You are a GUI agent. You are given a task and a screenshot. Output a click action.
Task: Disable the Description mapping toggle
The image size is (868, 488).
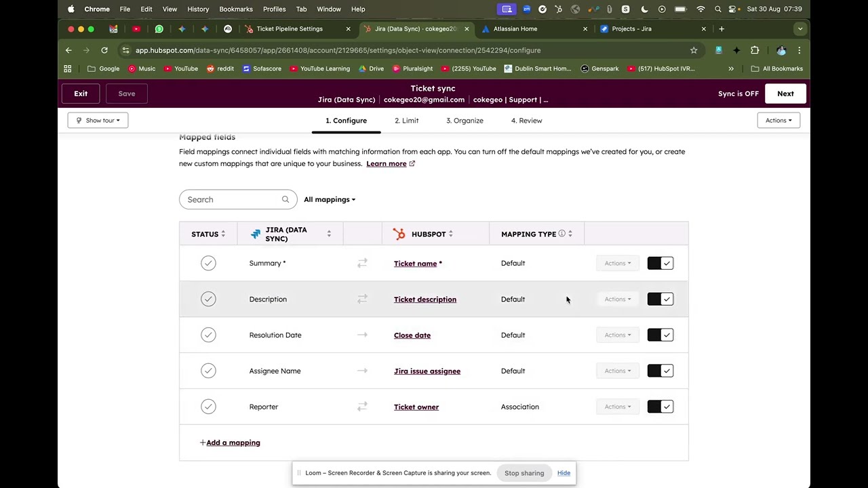point(660,299)
